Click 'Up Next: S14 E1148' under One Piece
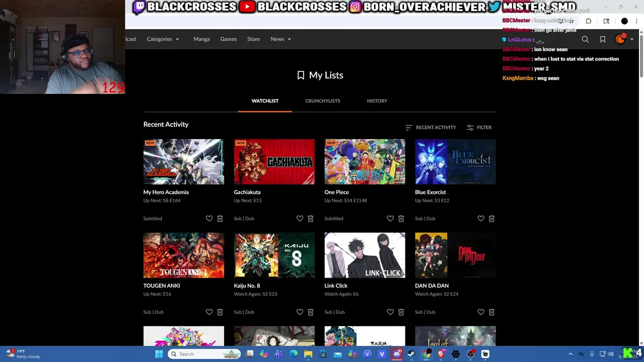The image size is (644, 362). point(346,201)
